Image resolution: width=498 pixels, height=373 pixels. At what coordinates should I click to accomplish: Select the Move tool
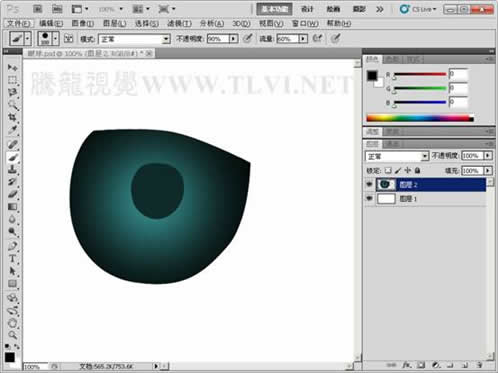click(12, 68)
